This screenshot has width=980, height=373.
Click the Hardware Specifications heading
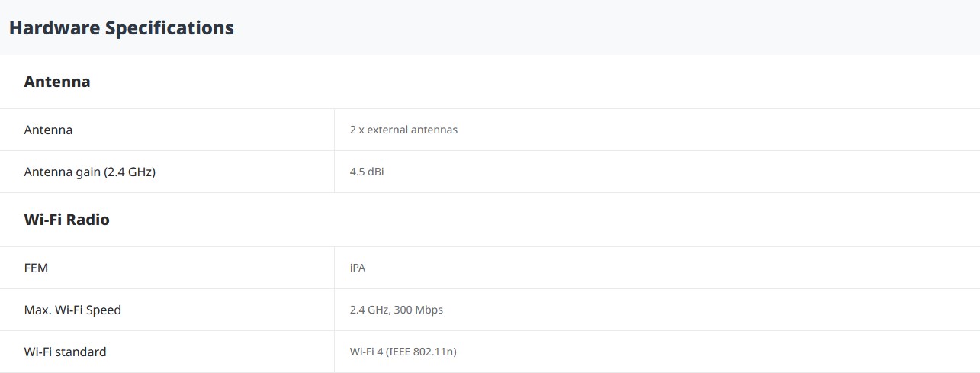pyautogui.click(x=121, y=28)
